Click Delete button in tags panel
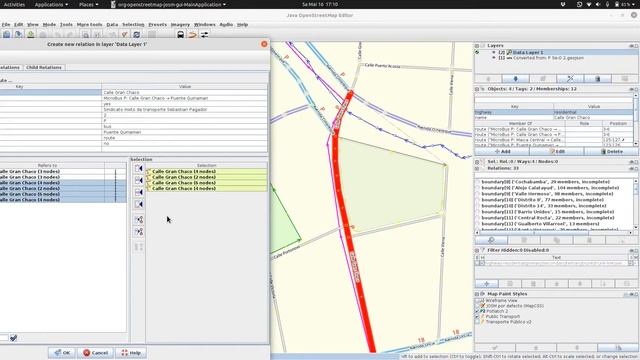 coord(611,151)
